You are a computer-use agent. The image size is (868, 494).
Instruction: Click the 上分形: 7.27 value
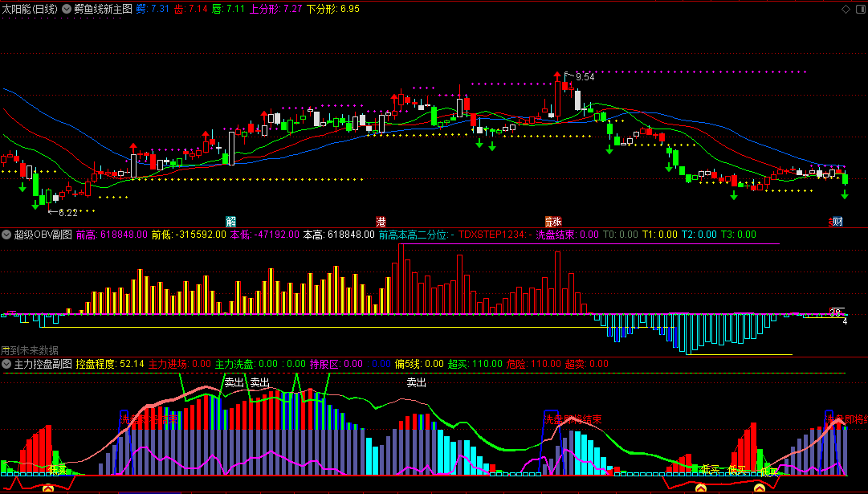275,9
